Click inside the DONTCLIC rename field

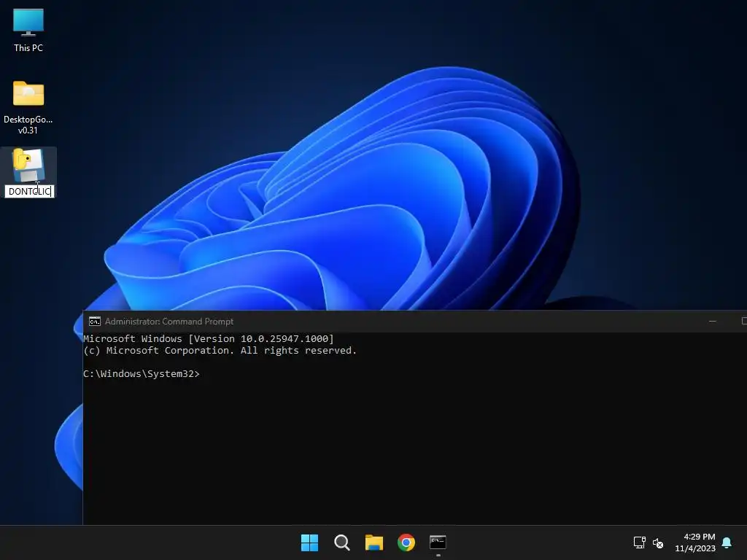29,192
